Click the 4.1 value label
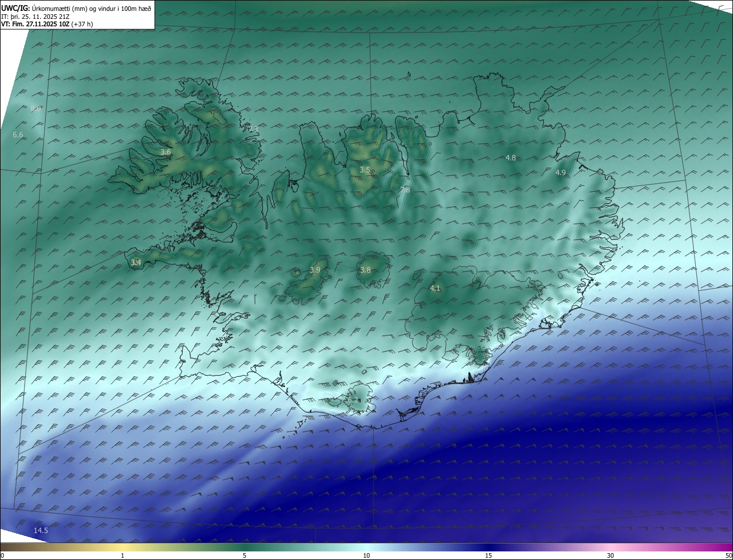Image resolution: width=733 pixels, height=560 pixels. point(435,289)
